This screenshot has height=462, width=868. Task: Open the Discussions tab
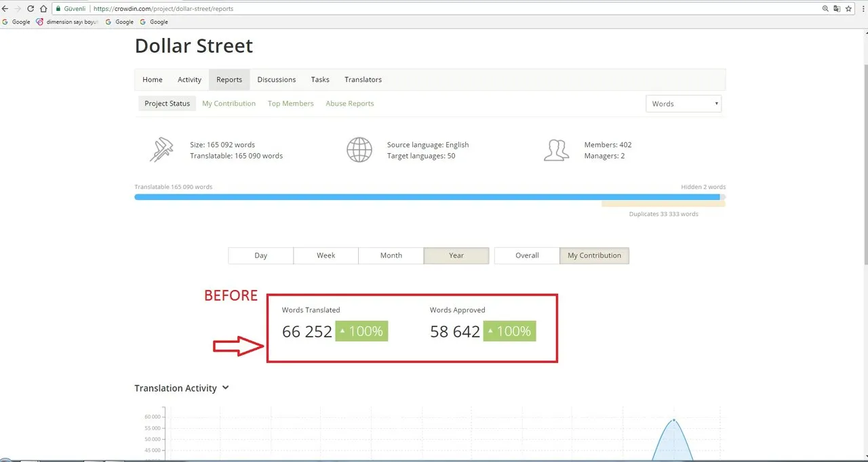click(277, 79)
